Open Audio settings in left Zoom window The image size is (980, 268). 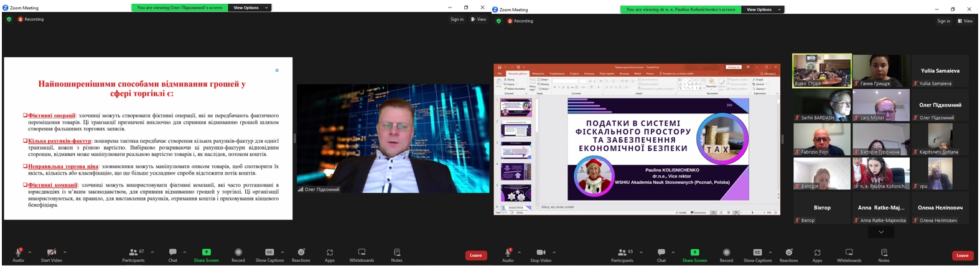[19, 255]
